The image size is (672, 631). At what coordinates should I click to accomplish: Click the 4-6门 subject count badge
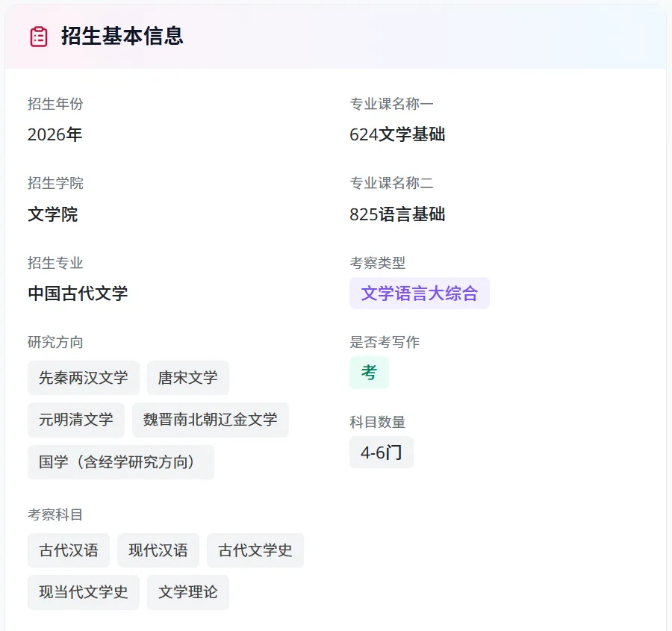381,453
